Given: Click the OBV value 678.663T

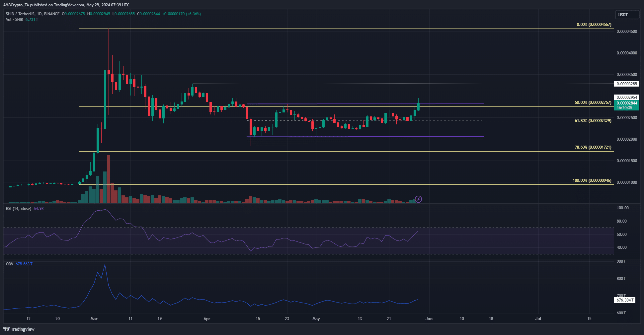Looking at the screenshot, I should pos(24,264).
